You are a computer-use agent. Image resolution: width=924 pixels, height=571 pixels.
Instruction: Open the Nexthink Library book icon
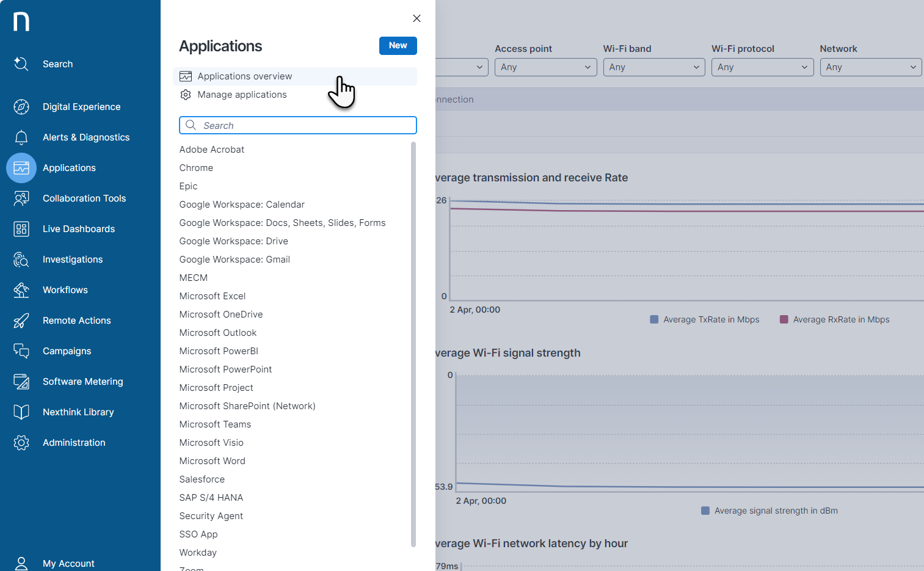click(21, 412)
